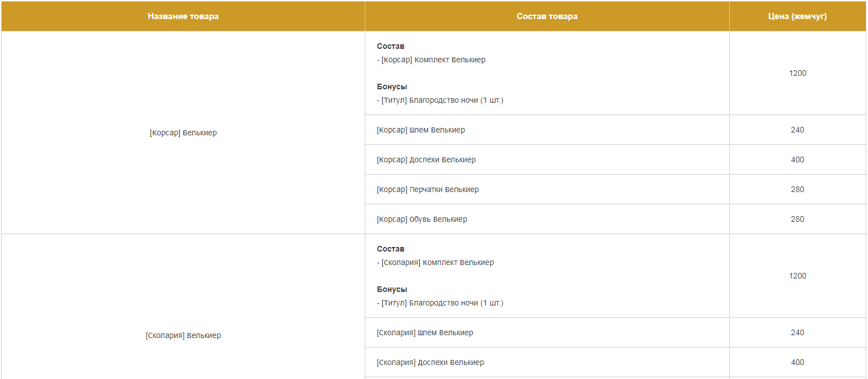
Task: Click the "[Сколария] Шлем Велькиер" item
Action: 425,333
